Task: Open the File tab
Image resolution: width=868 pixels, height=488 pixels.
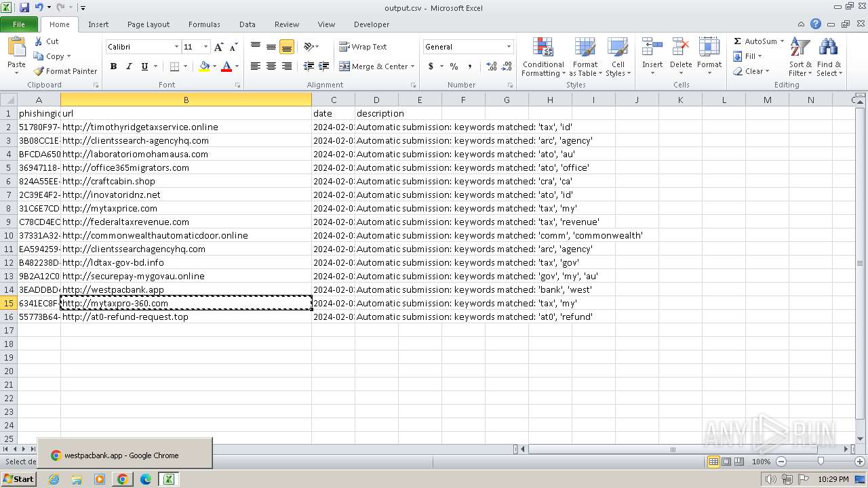Action: pos(19,24)
